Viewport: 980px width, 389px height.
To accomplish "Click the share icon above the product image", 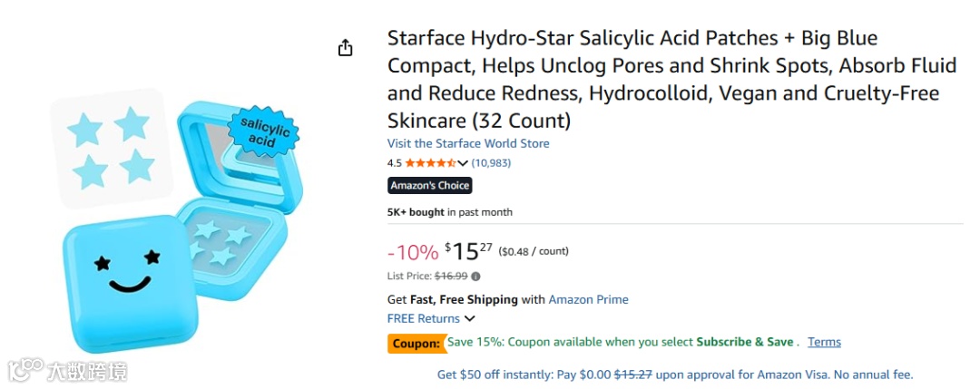I will (x=345, y=48).
